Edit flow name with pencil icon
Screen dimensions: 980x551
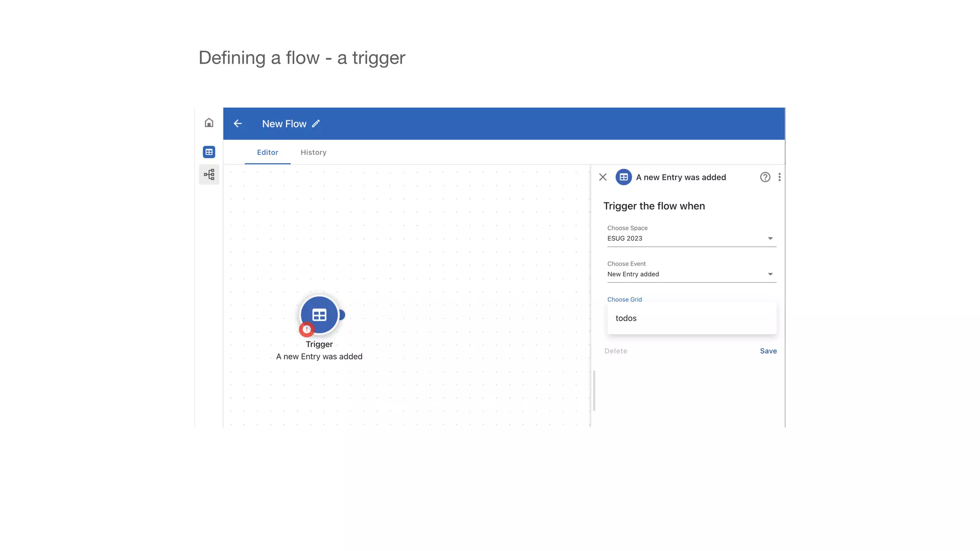316,124
